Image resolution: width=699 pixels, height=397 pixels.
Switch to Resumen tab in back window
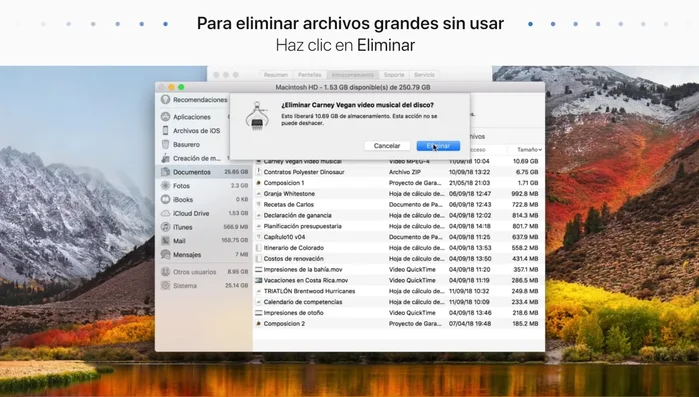tap(275, 75)
